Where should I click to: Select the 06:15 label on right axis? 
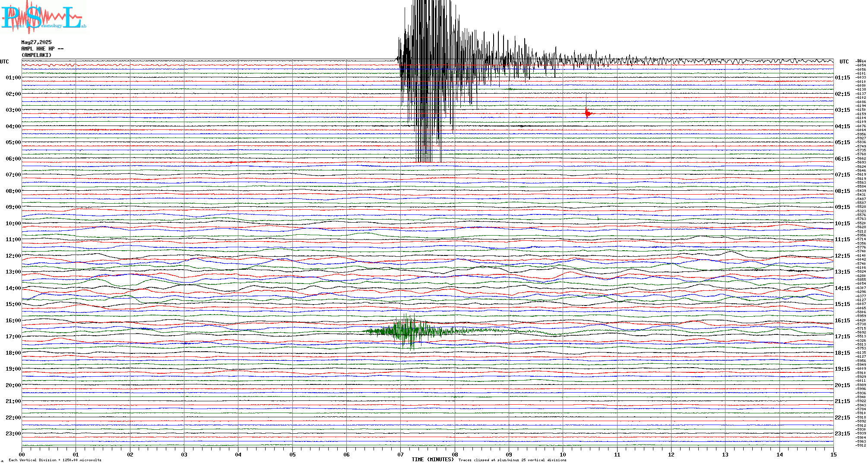[843, 159]
